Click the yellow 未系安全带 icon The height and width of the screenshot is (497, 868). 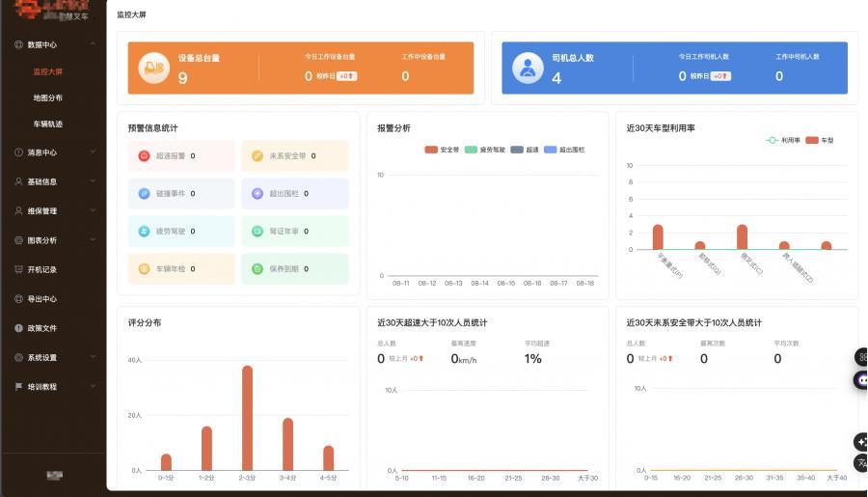(258, 155)
